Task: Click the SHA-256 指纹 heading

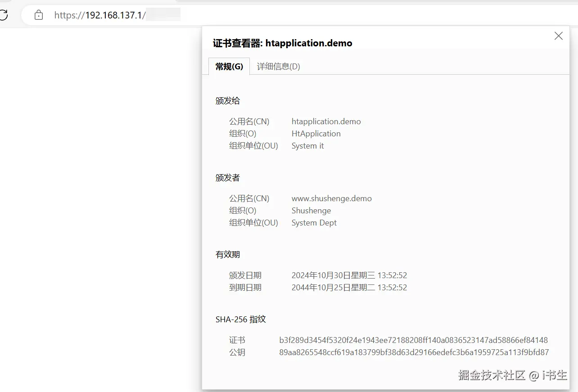Action: (241, 320)
